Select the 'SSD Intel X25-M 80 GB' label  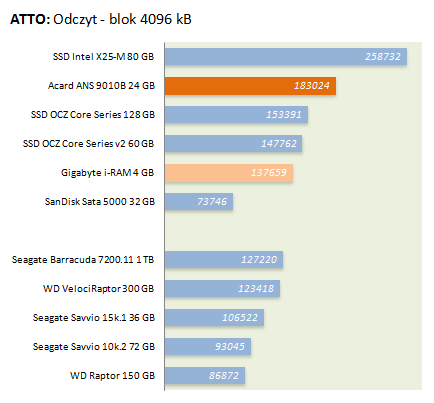tap(103, 57)
